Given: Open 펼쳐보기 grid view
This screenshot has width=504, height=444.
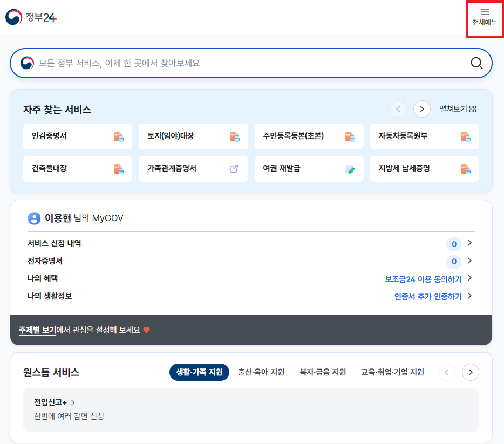Looking at the screenshot, I should tap(459, 109).
